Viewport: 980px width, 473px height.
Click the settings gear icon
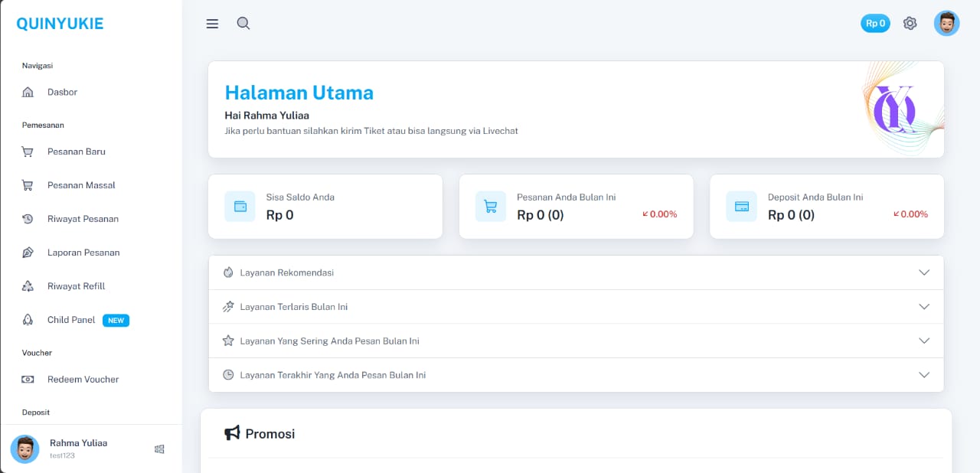point(910,24)
